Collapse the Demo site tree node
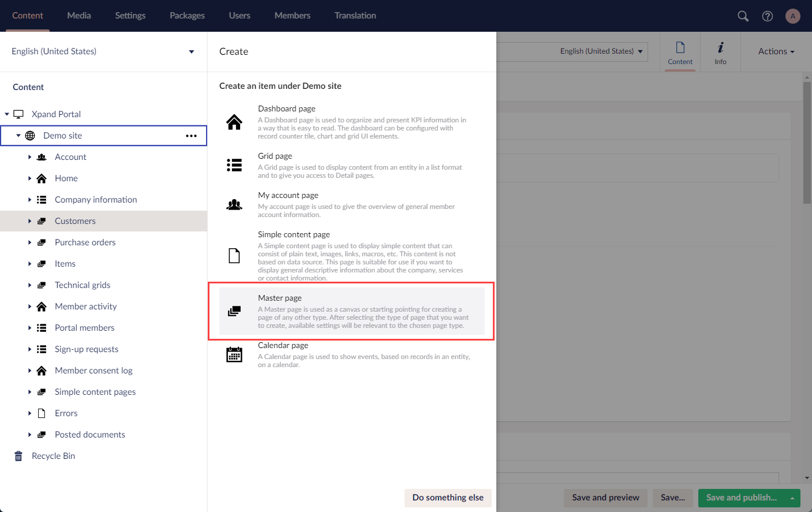The width and height of the screenshot is (812, 512). click(x=18, y=136)
